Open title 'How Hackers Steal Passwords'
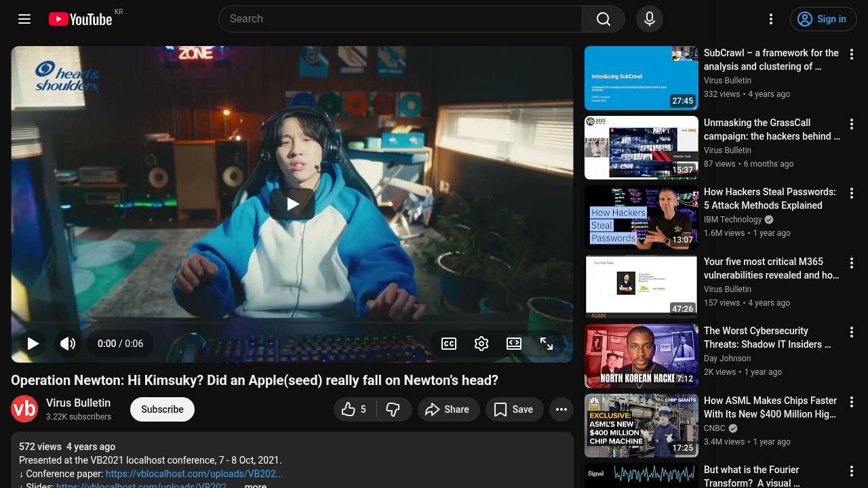This screenshot has height=488, width=868. pyautogui.click(x=770, y=199)
